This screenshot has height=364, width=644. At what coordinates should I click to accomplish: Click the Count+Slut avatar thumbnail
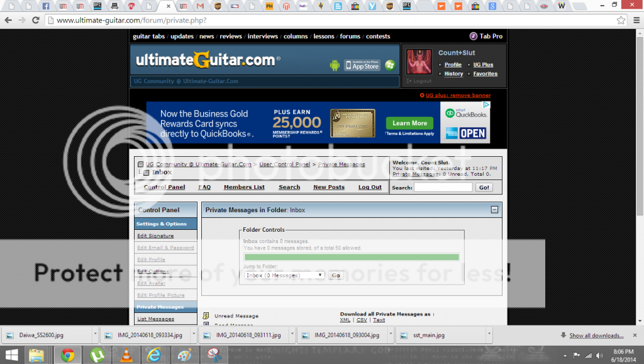418,62
